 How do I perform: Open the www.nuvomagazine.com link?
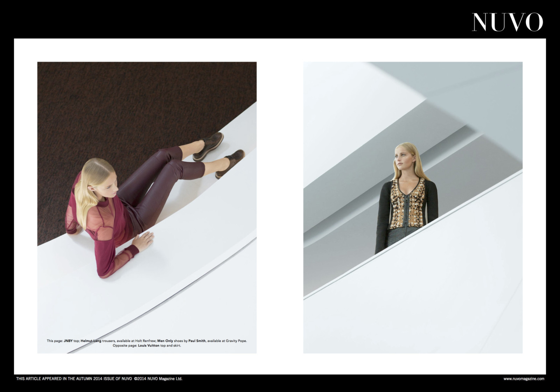point(524,379)
